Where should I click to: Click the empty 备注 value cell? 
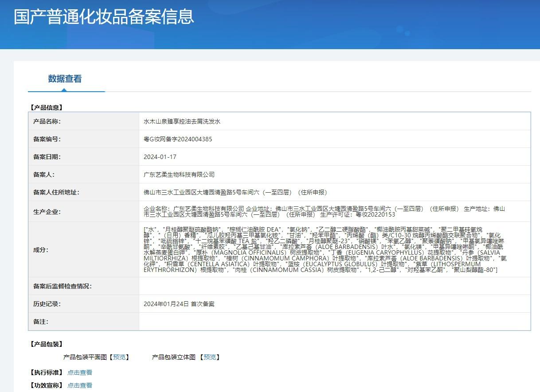[334, 322]
